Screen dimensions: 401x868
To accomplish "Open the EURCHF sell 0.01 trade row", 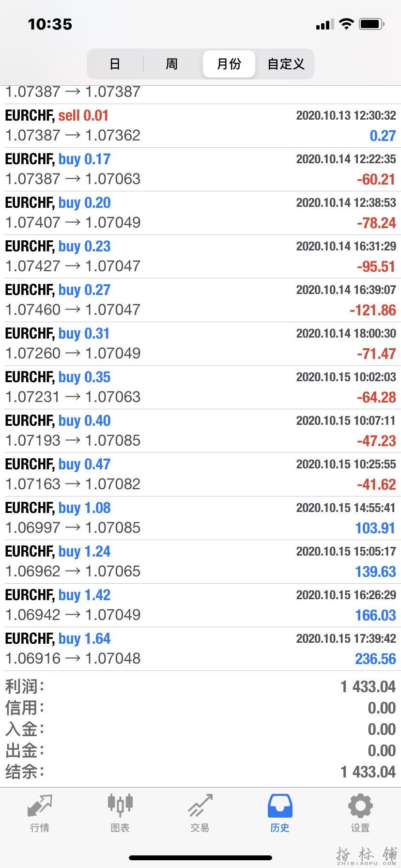I will [200, 126].
